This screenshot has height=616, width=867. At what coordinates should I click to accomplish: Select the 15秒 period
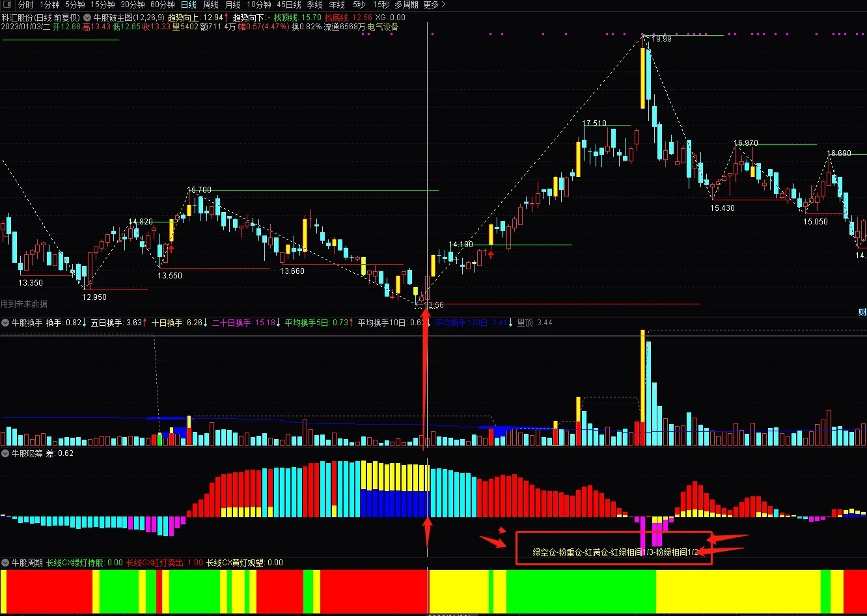click(x=381, y=5)
